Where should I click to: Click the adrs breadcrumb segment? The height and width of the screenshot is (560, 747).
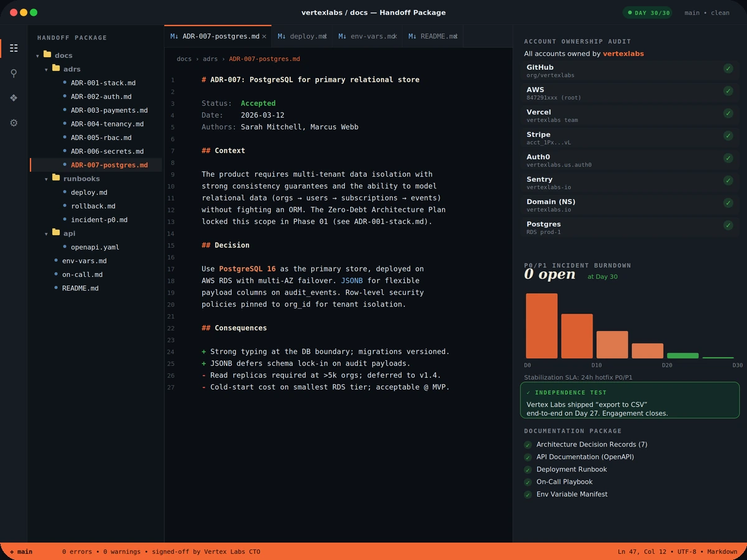(210, 59)
